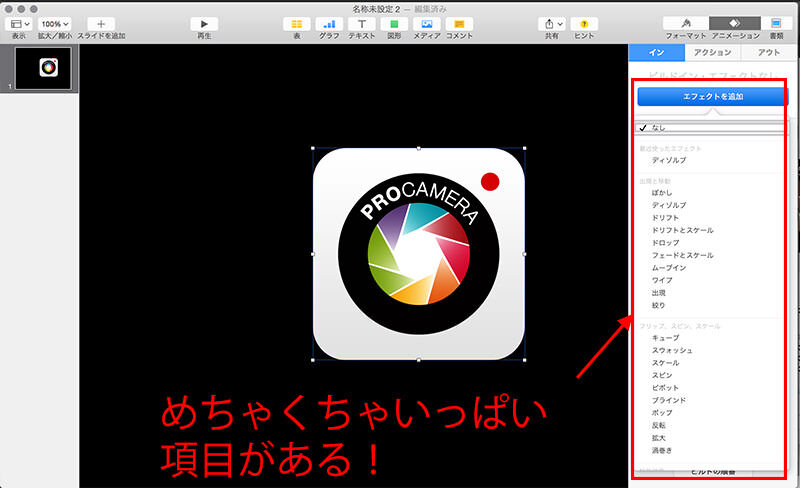Screen dimensions: 800x488
Task: Insert a shape using the 図形 icon
Action: pyautogui.click(x=394, y=24)
